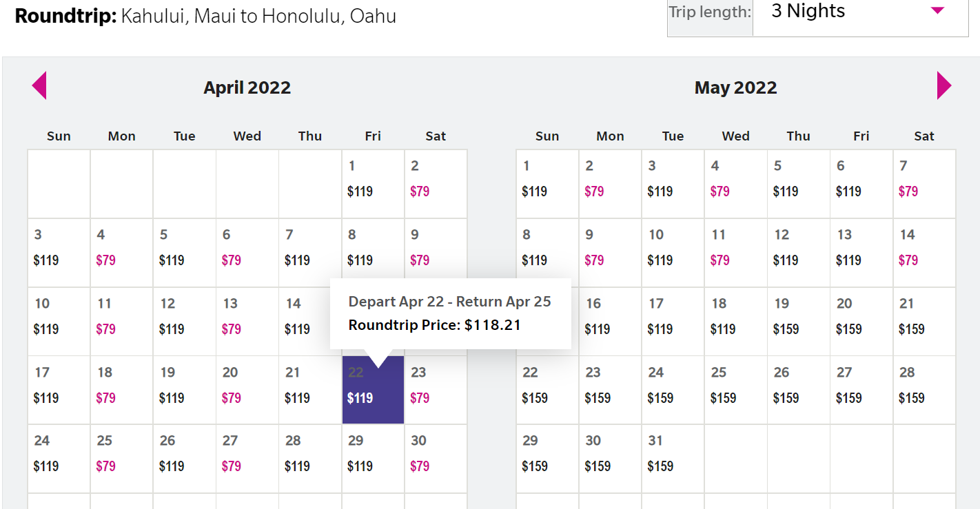Screen dimensions: 980x509
Task: Select May 19 $159 fare
Action: point(798,322)
